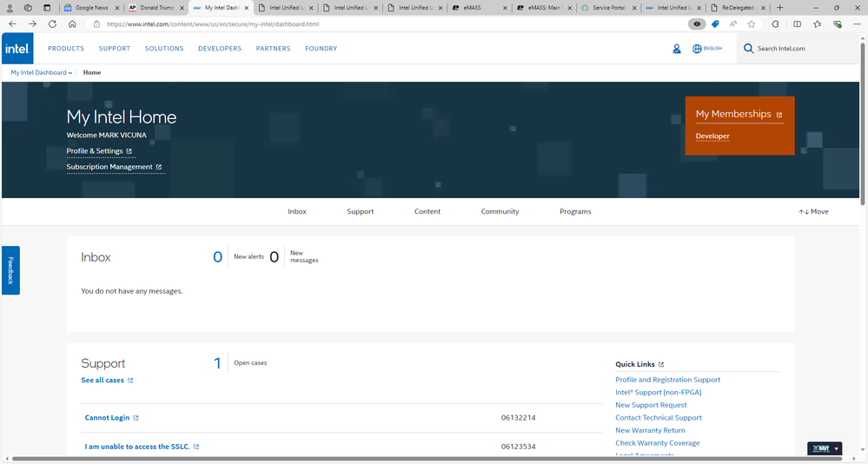868x464 pixels.
Task: Click the Search Intel.com magnifier icon
Action: click(748, 48)
